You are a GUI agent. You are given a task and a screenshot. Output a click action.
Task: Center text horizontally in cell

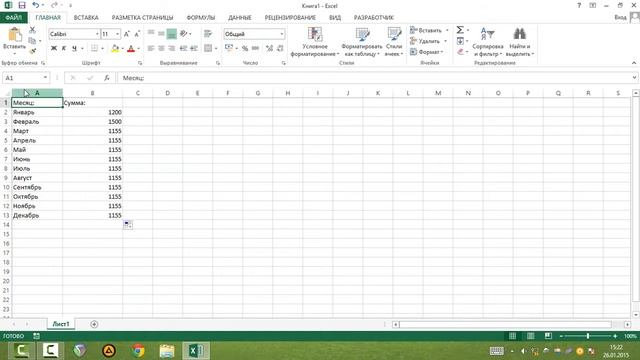161,49
